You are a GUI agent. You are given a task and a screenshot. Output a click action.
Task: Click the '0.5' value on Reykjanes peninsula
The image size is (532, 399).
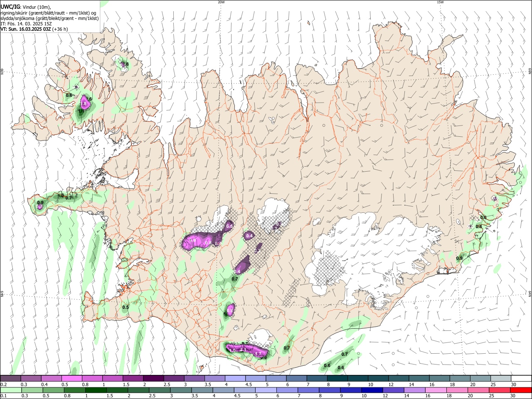click(125, 308)
